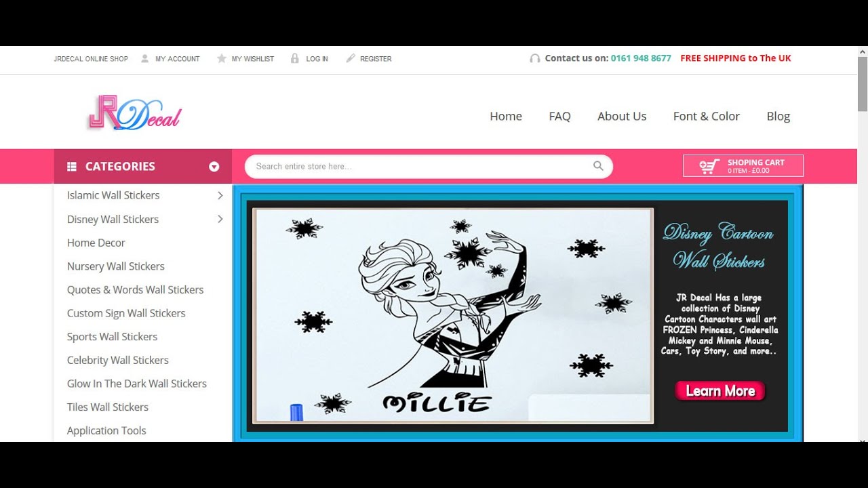The image size is (868, 488).
Task: Open the Shoping Cart button
Action: 743,166
